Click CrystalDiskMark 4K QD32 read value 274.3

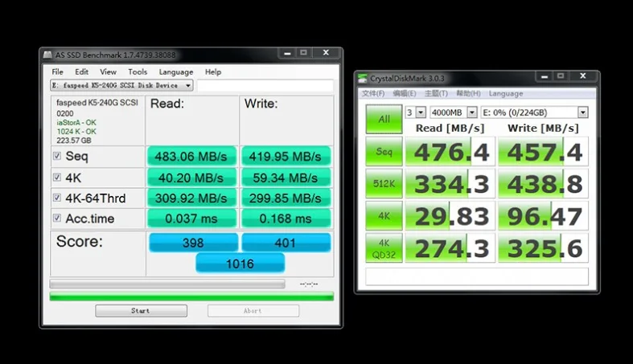pos(450,248)
